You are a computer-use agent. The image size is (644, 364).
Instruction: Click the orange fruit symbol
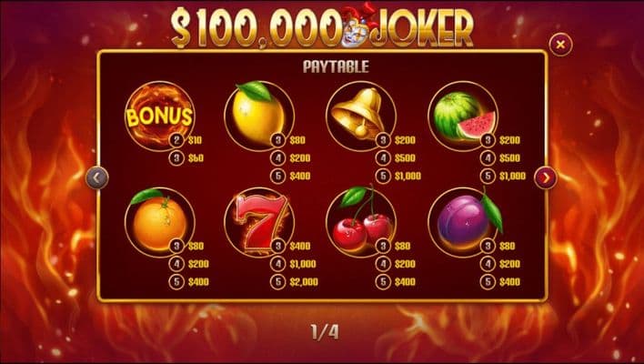159,221
